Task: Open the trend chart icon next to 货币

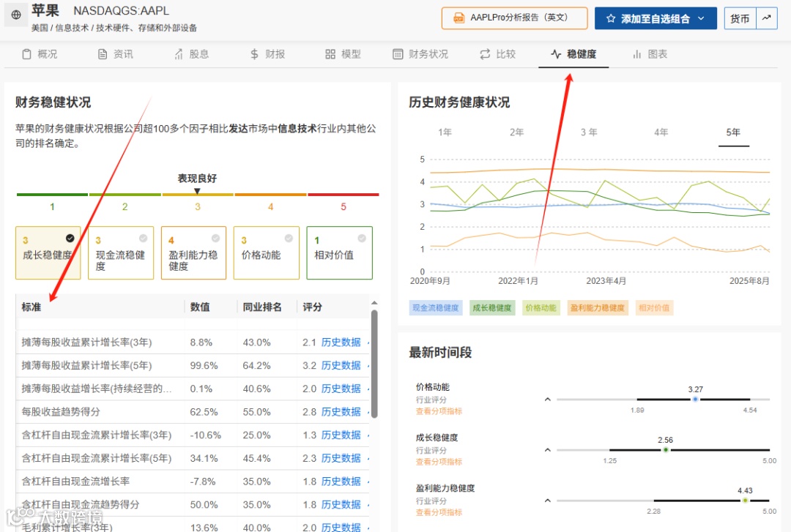Action: coord(766,18)
